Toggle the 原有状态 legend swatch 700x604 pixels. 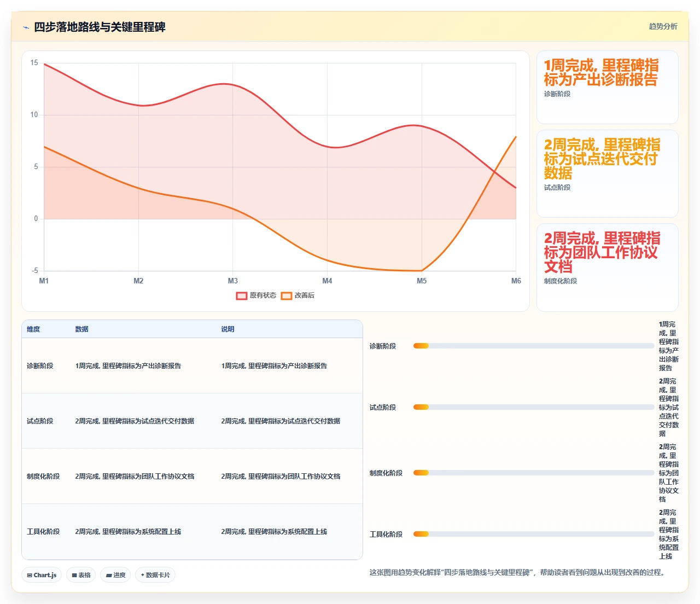(242, 296)
